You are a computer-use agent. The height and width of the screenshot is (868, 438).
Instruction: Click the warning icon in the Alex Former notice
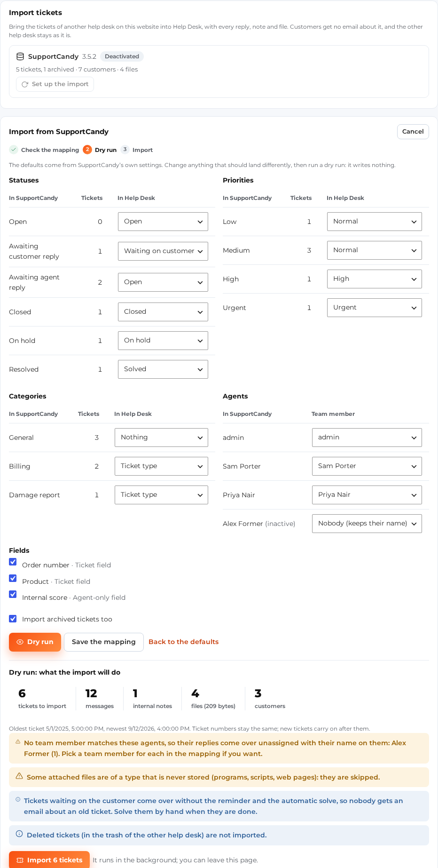coord(18,742)
